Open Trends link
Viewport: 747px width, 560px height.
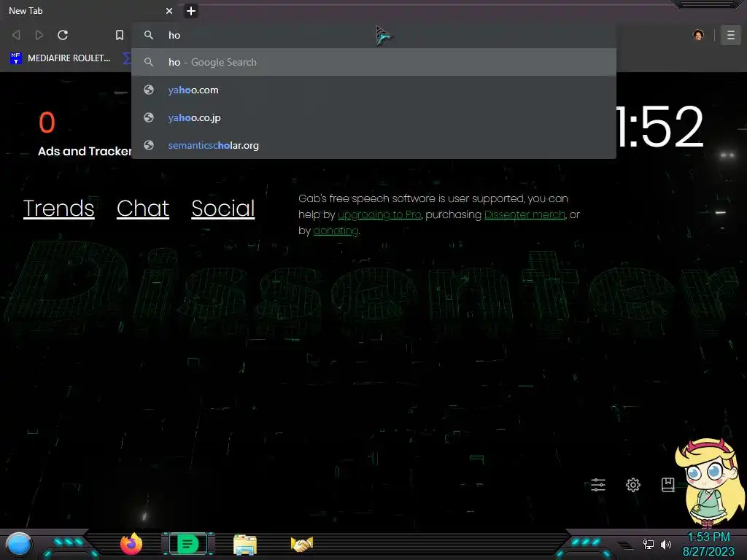tap(58, 208)
